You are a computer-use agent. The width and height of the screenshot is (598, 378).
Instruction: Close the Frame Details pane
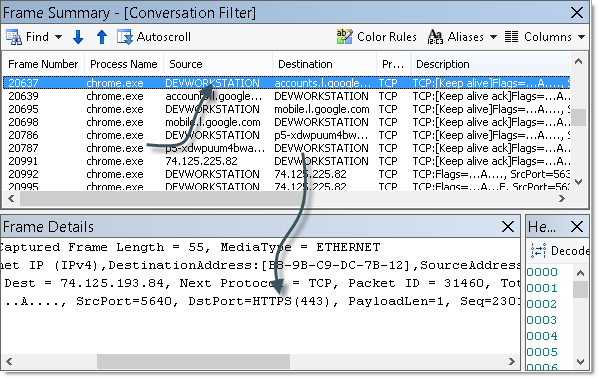coord(508,227)
